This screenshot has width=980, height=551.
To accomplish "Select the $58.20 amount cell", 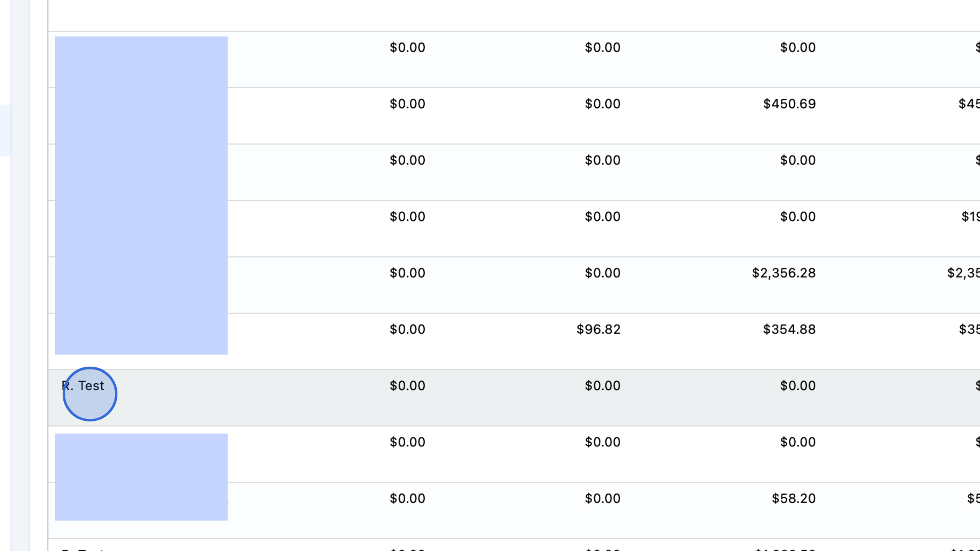I will (x=794, y=498).
